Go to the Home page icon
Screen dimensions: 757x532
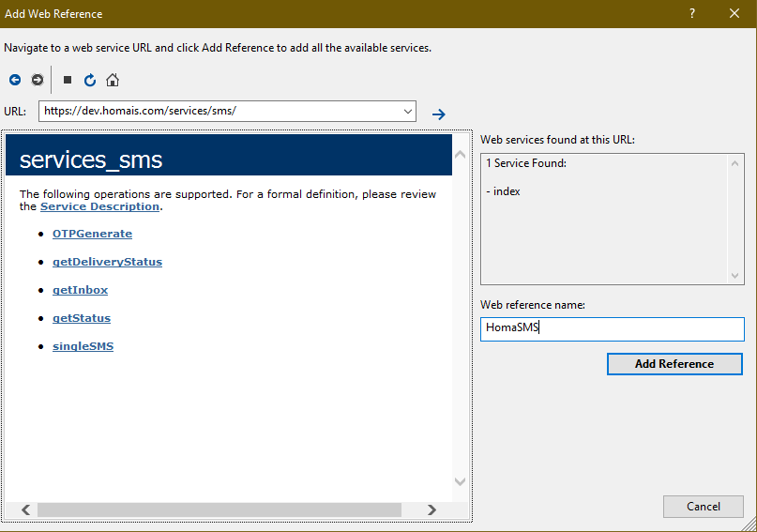113,80
